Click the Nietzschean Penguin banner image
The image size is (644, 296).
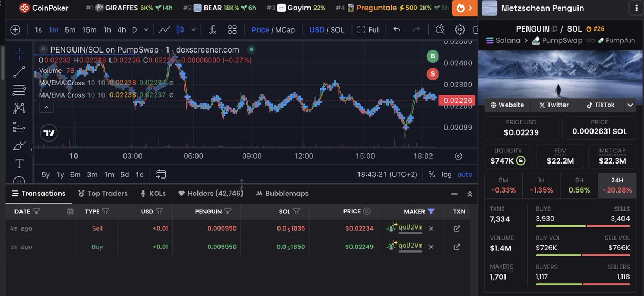[x=561, y=74]
